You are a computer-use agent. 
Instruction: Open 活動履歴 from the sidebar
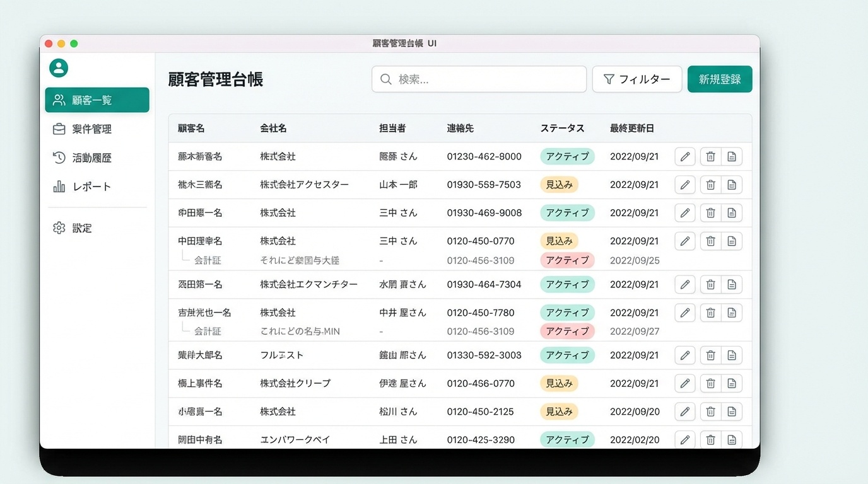click(x=91, y=158)
